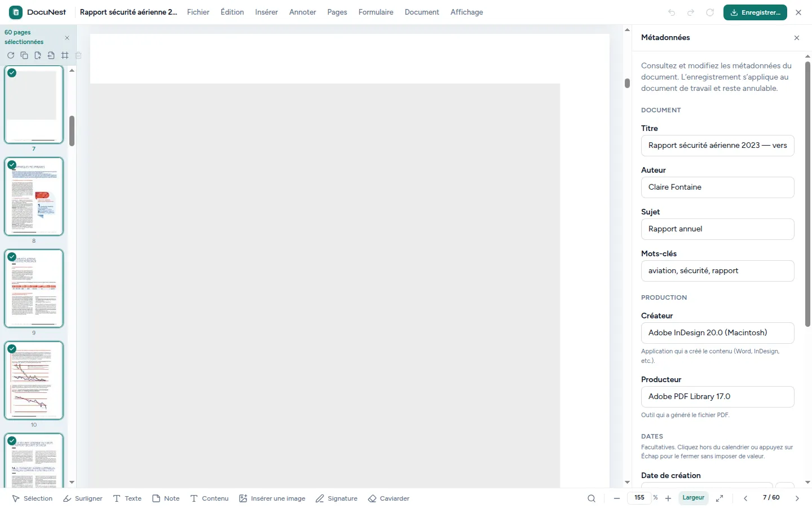This screenshot has height=508, width=812.
Task: Click the fullscreen expand icon beside Largeur
Action: (720, 498)
